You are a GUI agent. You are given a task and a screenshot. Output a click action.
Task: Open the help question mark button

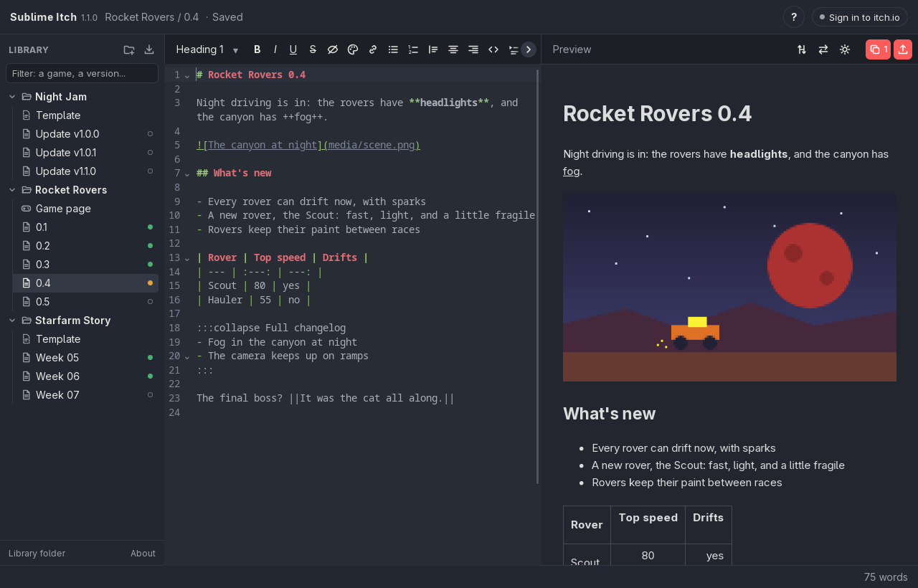[x=794, y=16]
